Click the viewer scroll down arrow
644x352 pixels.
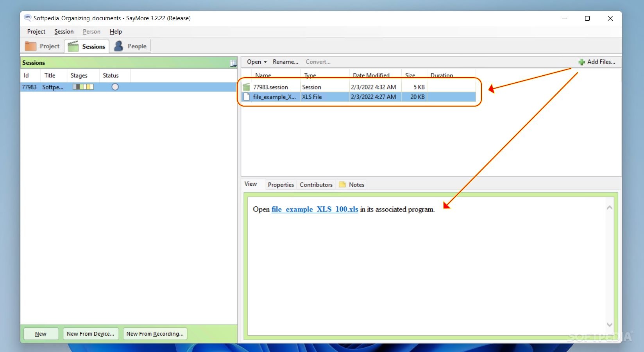(x=609, y=324)
